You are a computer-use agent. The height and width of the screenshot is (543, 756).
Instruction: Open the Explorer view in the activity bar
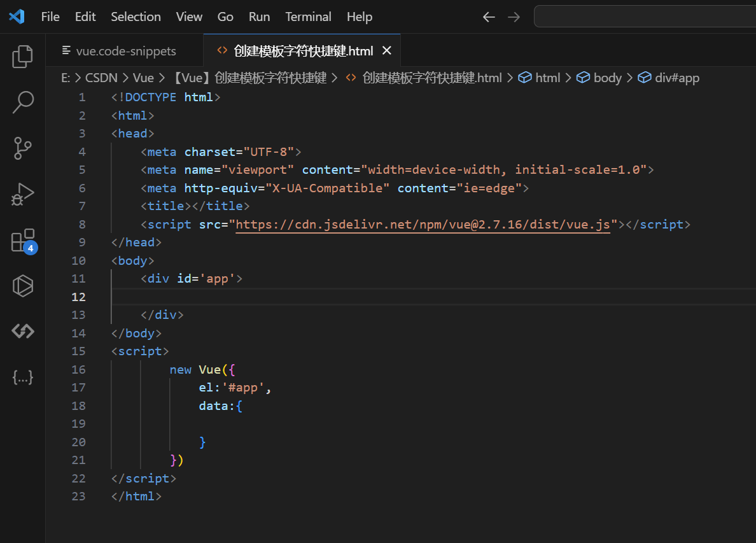coord(23,57)
